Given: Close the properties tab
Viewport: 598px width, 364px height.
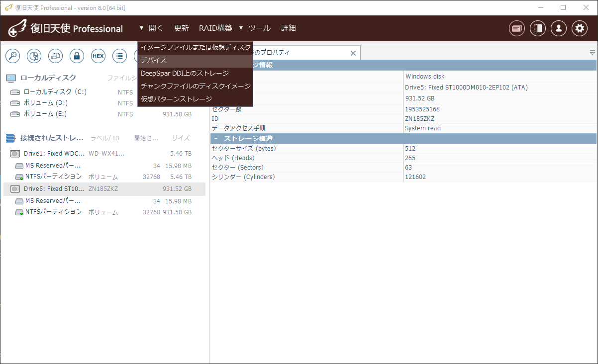Looking at the screenshot, I should coord(353,53).
